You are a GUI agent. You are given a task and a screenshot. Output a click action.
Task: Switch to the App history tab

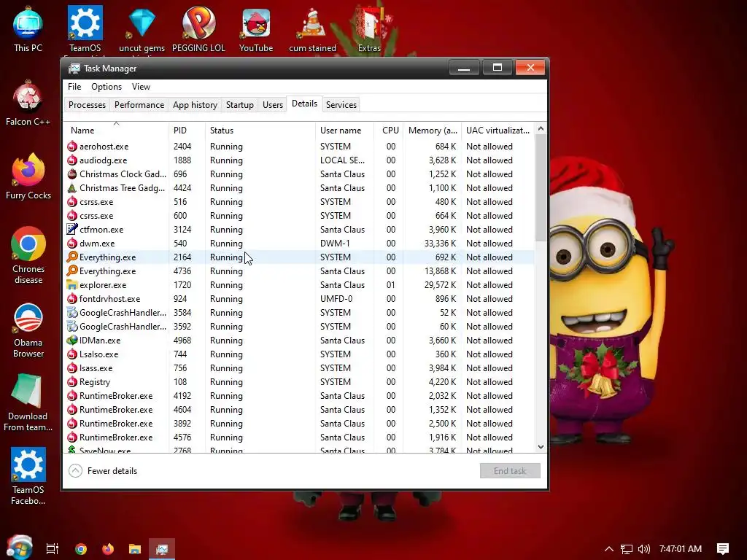click(195, 105)
